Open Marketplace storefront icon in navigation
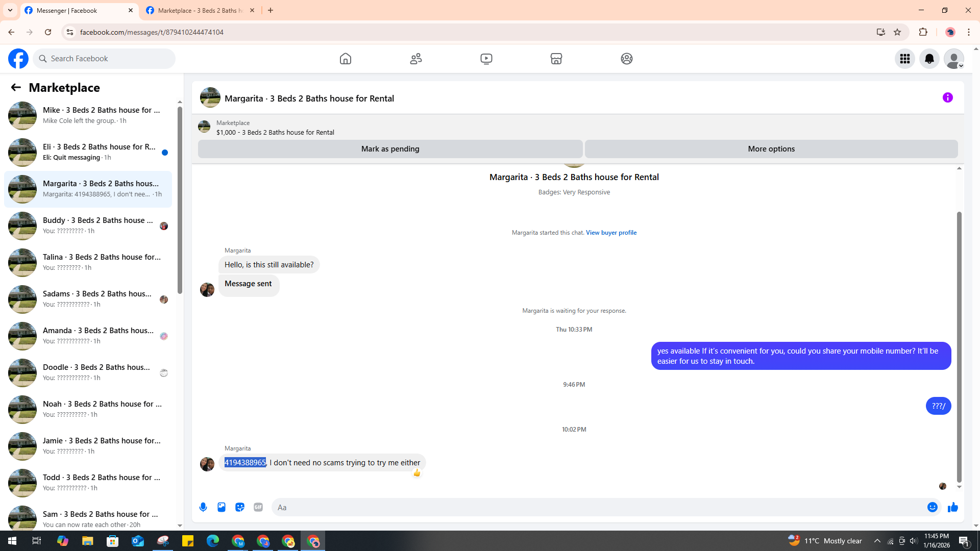The width and height of the screenshot is (980, 551). (556, 59)
